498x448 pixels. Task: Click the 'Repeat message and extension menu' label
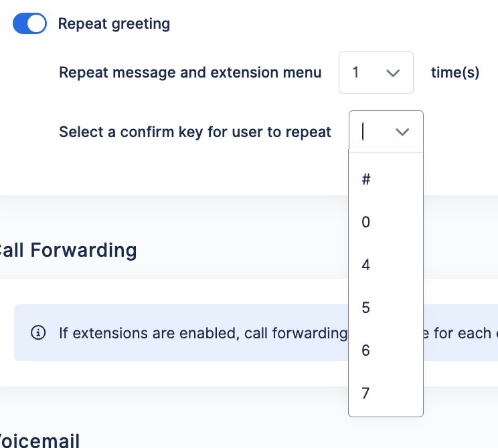[x=190, y=73]
